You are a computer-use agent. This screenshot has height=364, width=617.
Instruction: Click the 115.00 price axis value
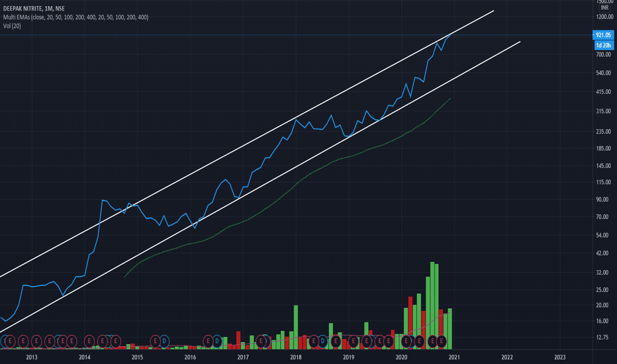[604, 182]
